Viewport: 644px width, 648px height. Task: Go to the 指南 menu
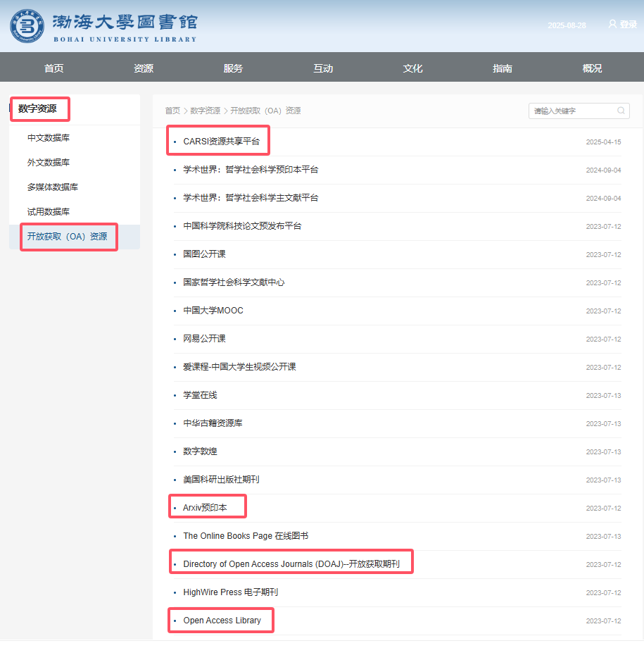pos(503,68)
